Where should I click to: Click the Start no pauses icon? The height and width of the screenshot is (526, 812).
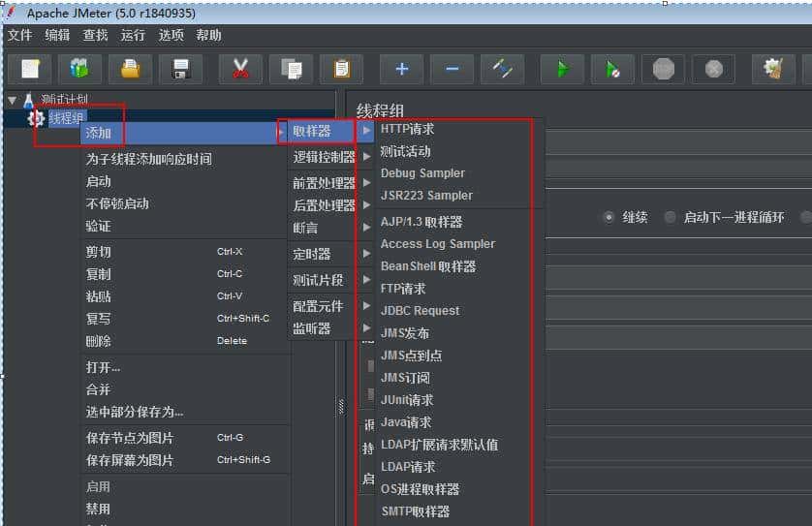(x=612, y=69)
